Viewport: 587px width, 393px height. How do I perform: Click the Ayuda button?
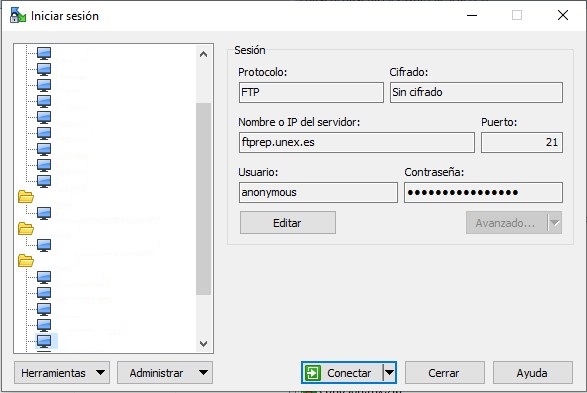pyautogui.click(x=533, y=373)
